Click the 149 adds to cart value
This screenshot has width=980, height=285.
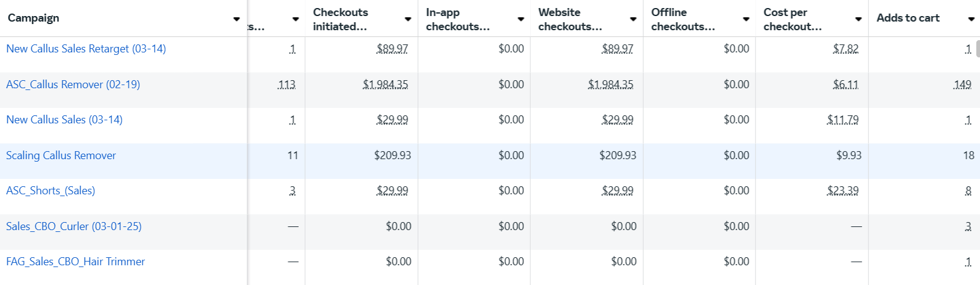(962, 85)
